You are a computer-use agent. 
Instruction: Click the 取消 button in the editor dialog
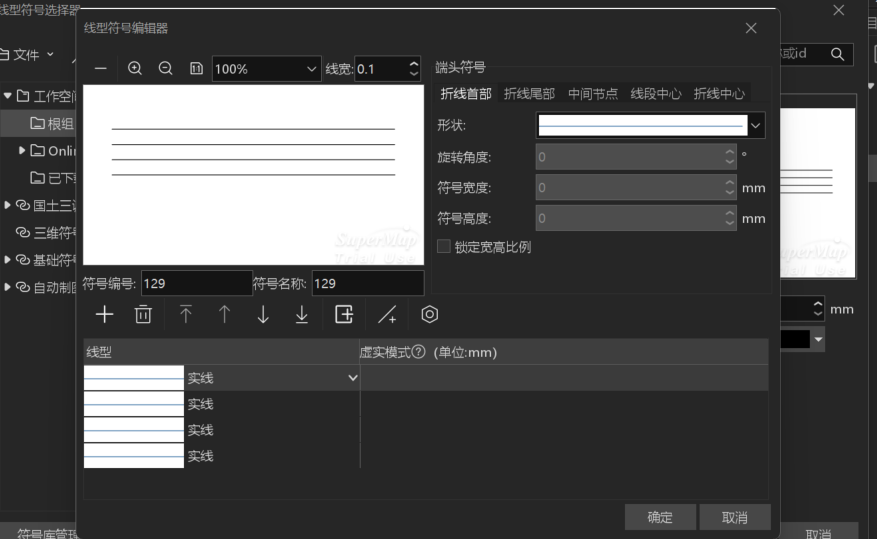(734, 517)
